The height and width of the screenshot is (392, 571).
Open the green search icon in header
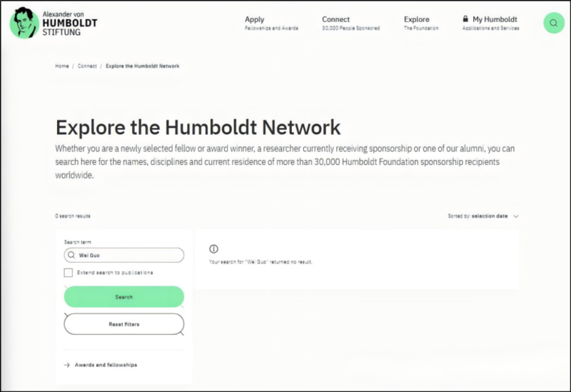tap(553, 23)
